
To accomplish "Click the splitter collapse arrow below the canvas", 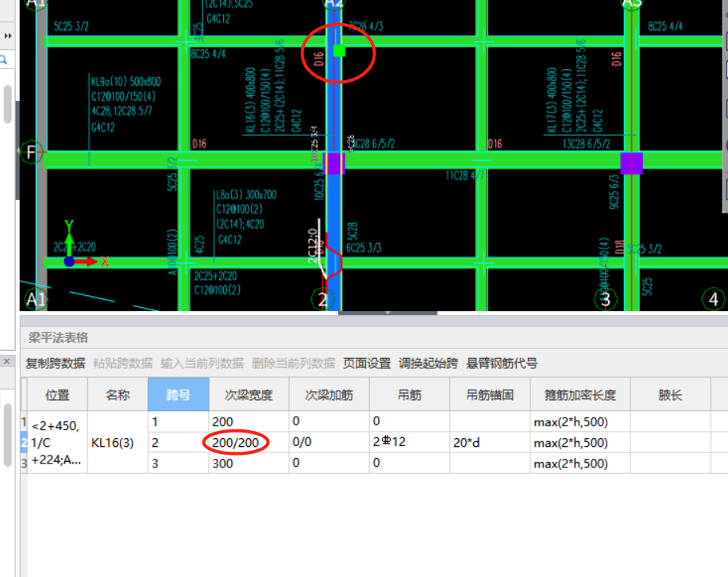I will point(387,313).
